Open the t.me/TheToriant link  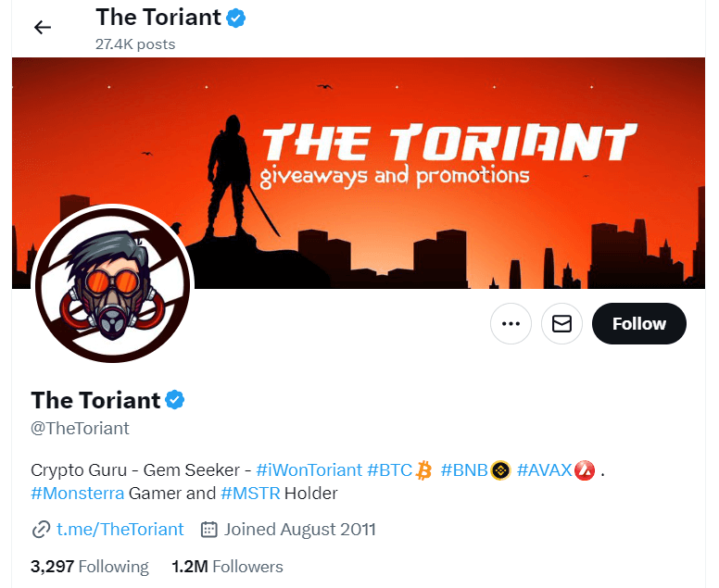pos(120,530)
